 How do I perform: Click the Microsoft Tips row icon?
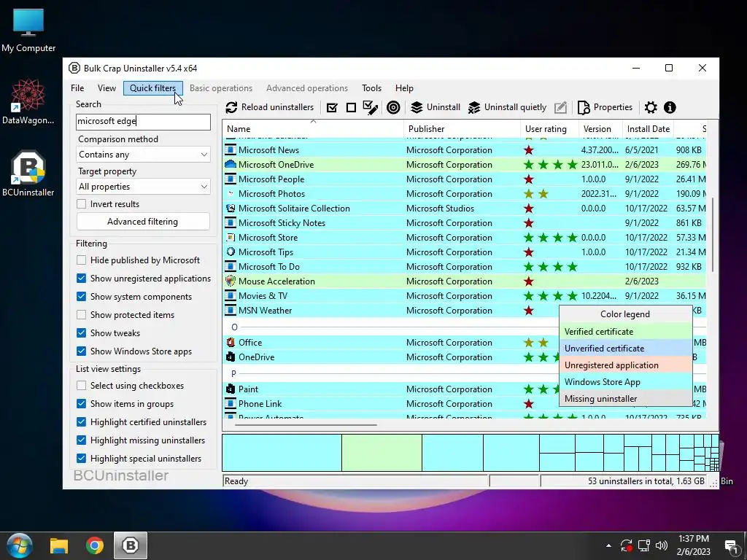point(231,252)
